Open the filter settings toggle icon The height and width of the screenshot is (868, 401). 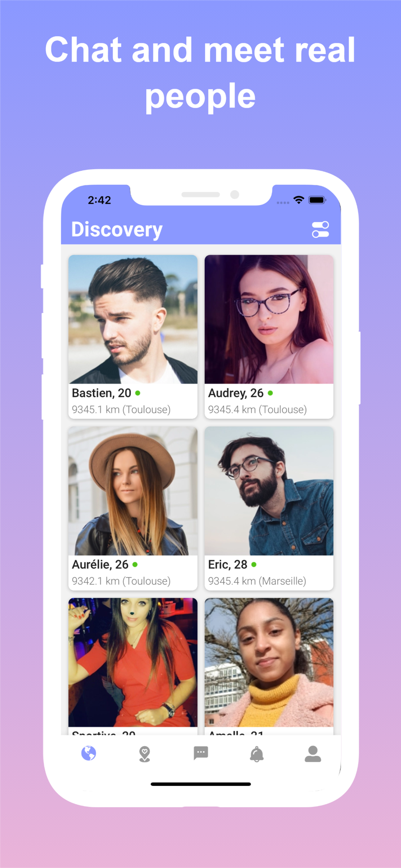coord(320,230)
